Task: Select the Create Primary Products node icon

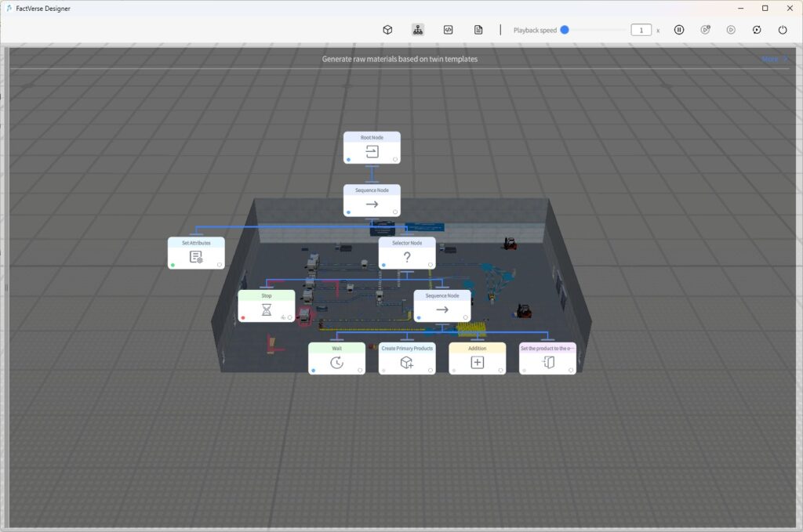Action: [x=405, y=362]
